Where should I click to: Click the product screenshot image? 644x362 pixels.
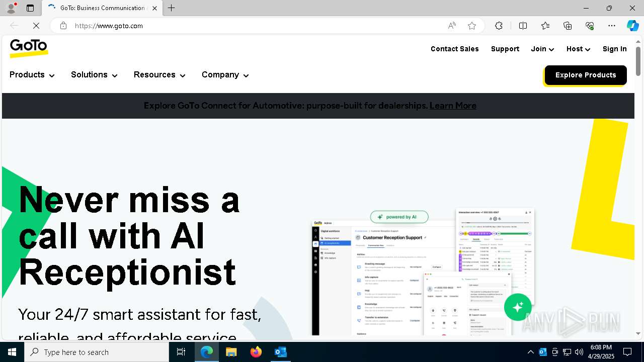(423, 271)
